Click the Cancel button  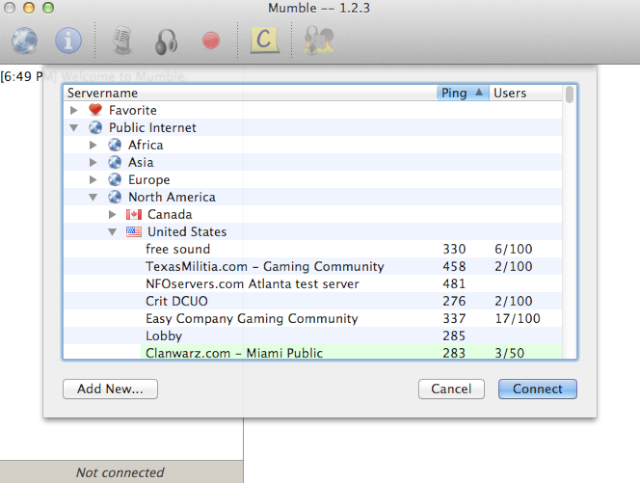pos(451,389)
